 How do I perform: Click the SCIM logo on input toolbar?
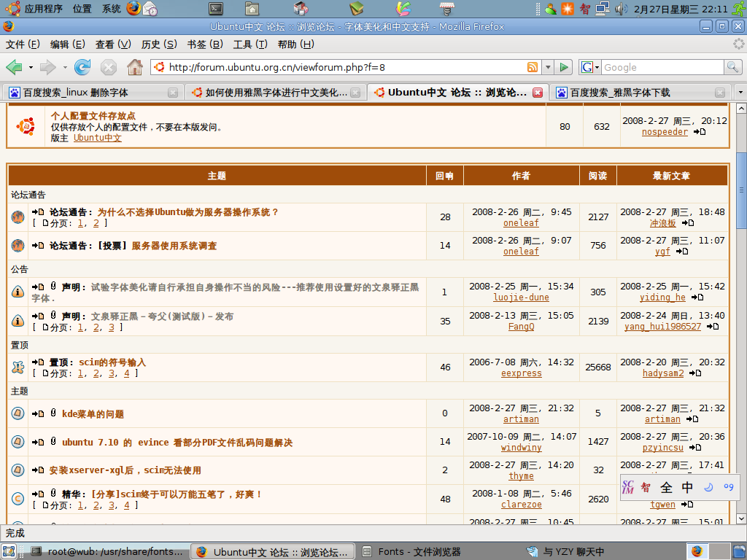coord(628,487)
